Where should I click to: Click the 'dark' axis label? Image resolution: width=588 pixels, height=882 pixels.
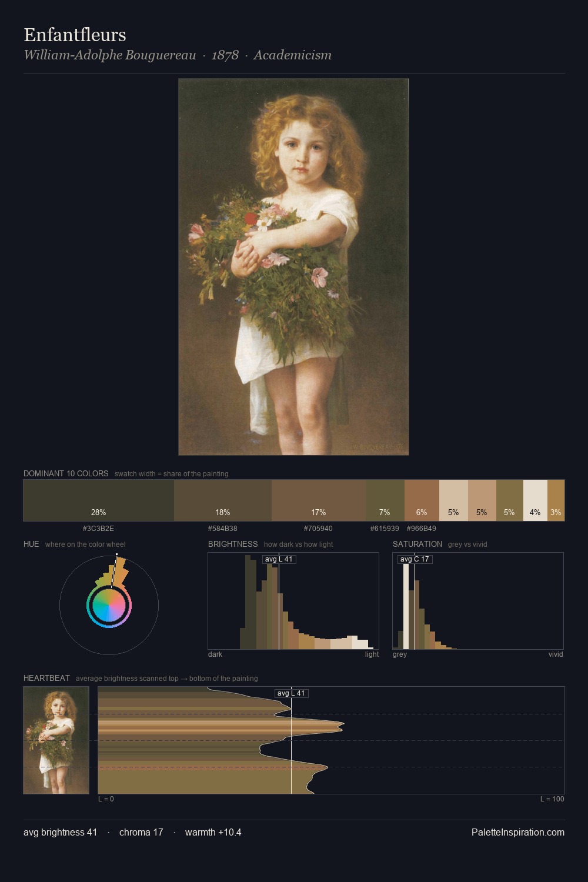coord(215,654)
